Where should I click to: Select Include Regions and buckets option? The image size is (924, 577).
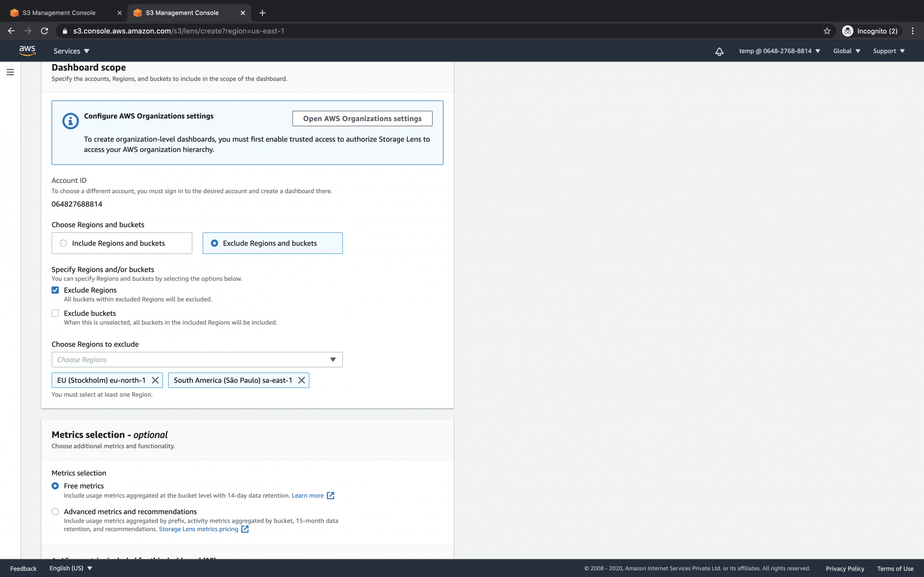pyautogui.click(x=63, y=243)
